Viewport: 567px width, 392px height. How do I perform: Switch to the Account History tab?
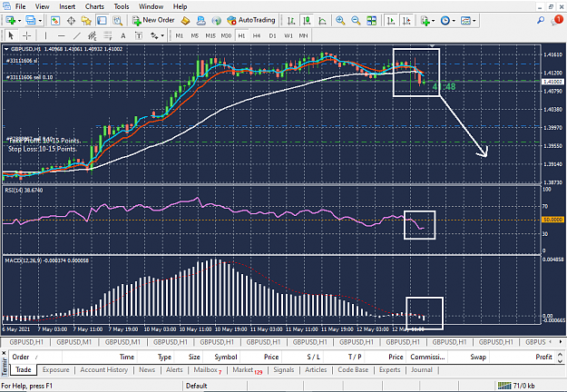[x=104, y=369]
